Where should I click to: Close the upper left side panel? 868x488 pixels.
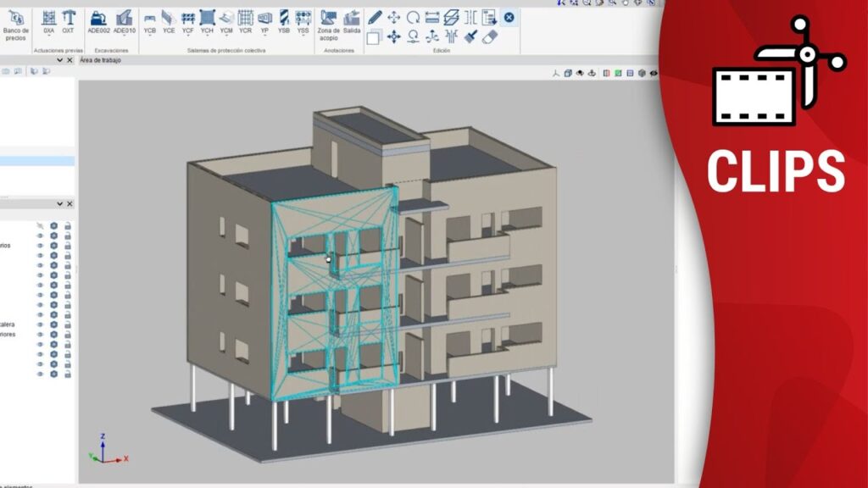70,61
